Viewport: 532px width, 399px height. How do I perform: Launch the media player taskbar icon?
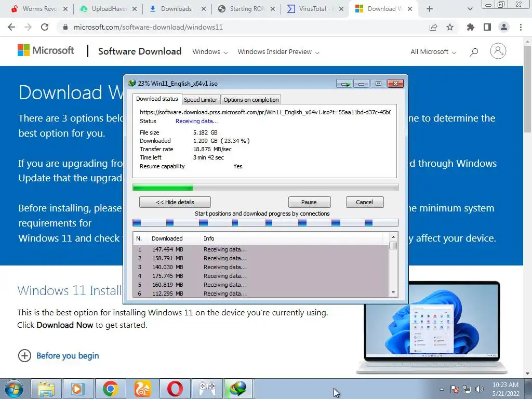(78, 389)
